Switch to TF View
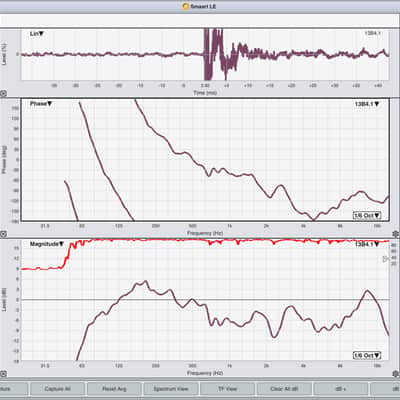Screen dimensions: 400x400 tap(227, 389)
